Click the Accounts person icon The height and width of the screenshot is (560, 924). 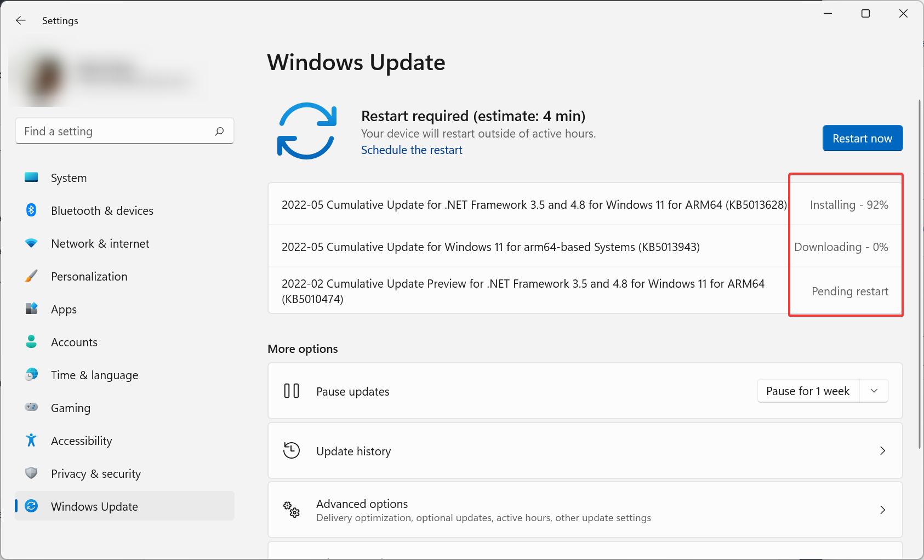31,342
